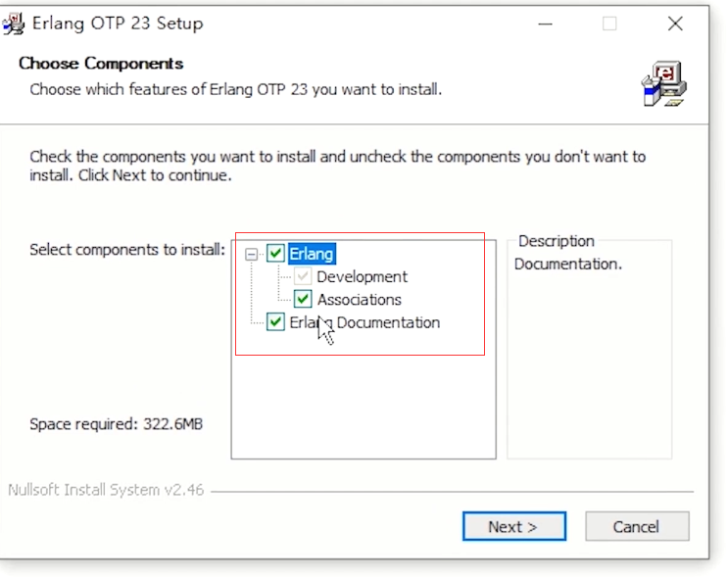Click Next to continue installation
728x580 pixels.
pyautogui.click(x=514, y=526)
